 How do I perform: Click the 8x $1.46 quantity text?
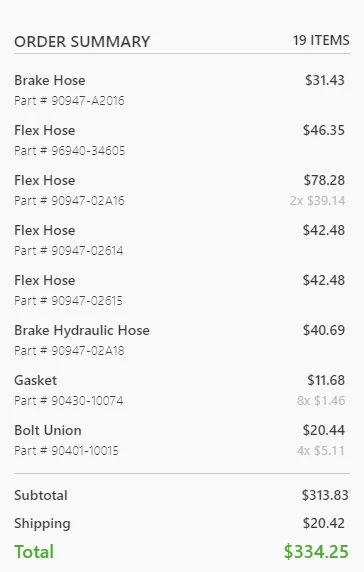(321, 400)
